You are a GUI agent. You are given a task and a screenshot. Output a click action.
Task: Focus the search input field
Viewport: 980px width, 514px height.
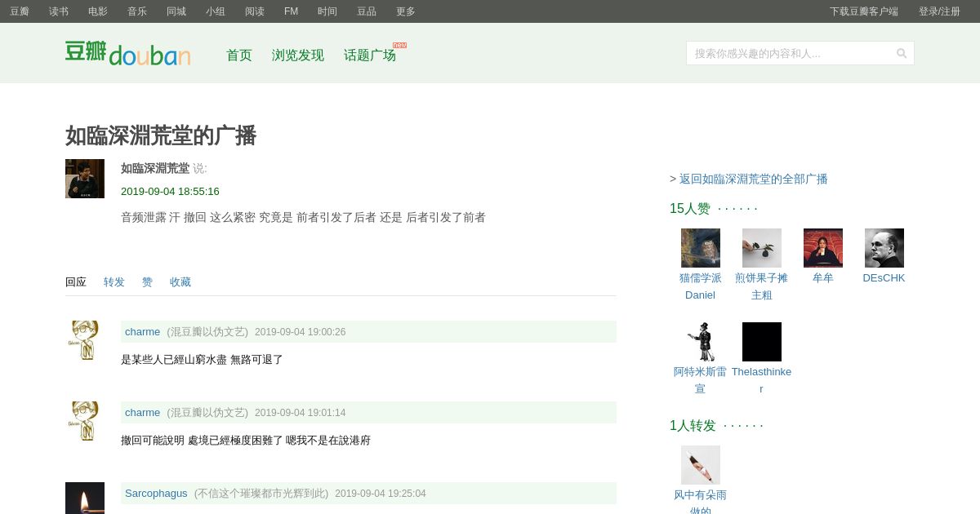[791, 53]
